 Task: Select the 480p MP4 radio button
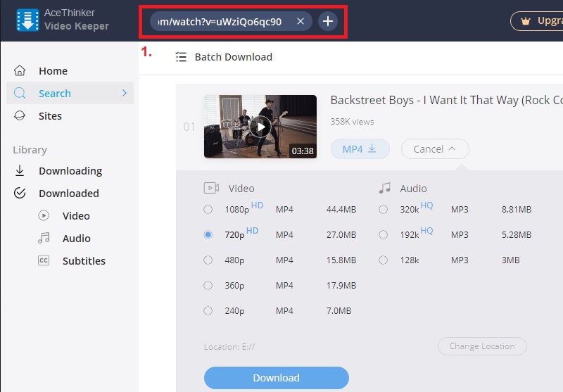pos(208,260)
